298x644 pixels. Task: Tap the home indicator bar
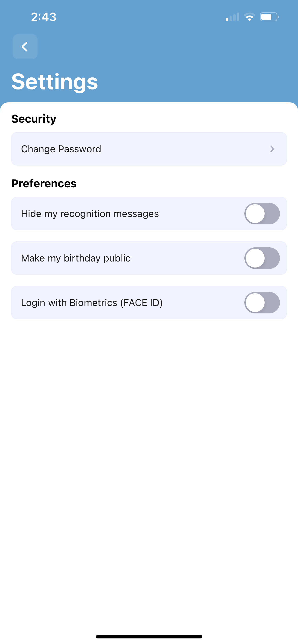click(x=149, y=637)
